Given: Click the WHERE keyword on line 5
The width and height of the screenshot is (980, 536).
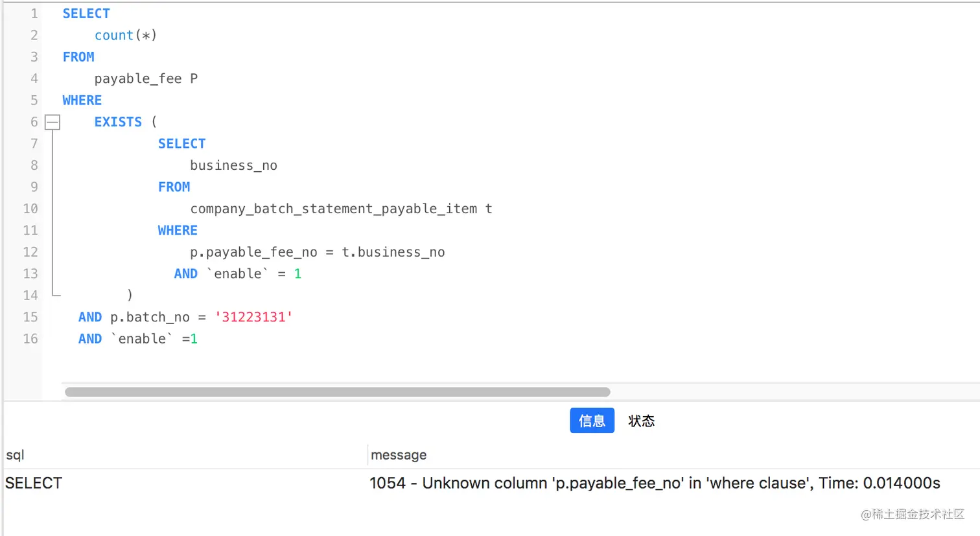Looking at the screenshot, I should click(x=82, y=100).
